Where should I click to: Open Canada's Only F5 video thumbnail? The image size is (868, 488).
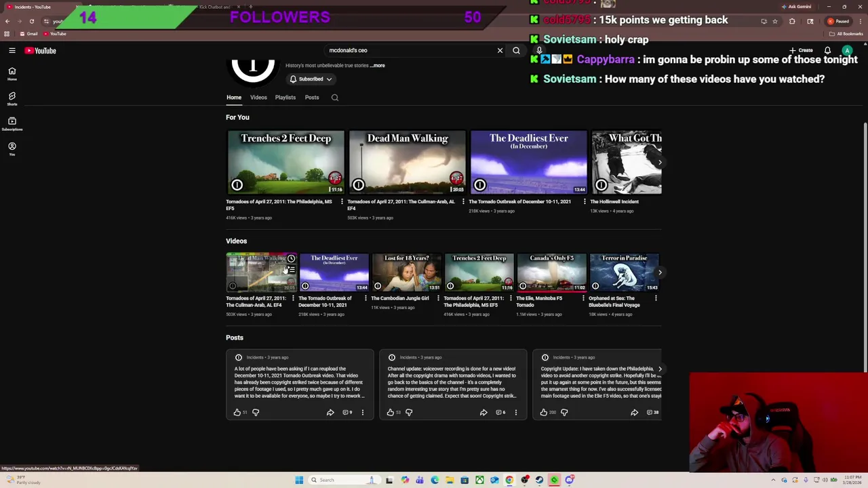pyautogui.click(x=551, y=272)
